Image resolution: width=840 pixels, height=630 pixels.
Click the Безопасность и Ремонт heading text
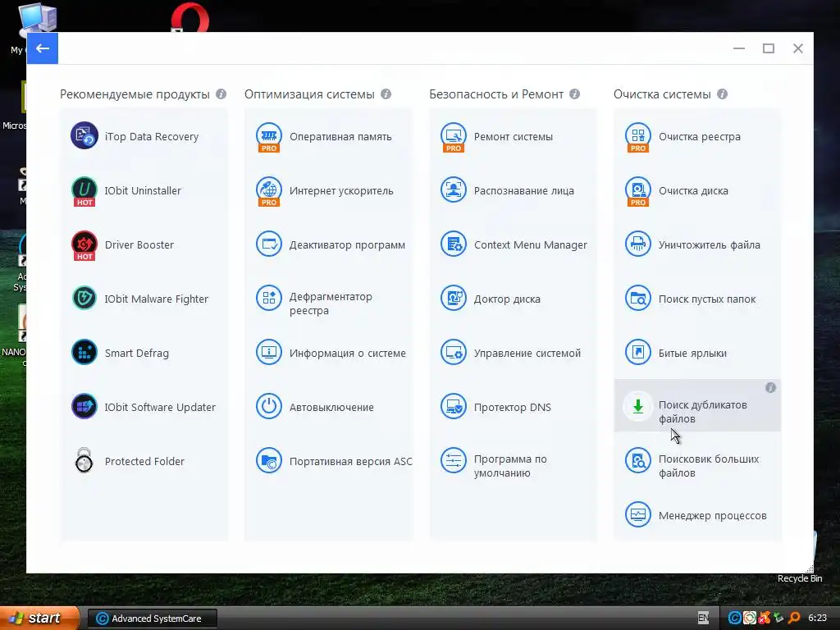[x=496, y=94]
